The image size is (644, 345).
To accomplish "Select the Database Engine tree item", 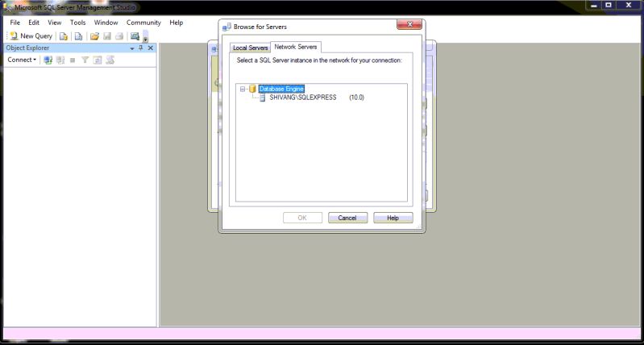I will 281,89.
